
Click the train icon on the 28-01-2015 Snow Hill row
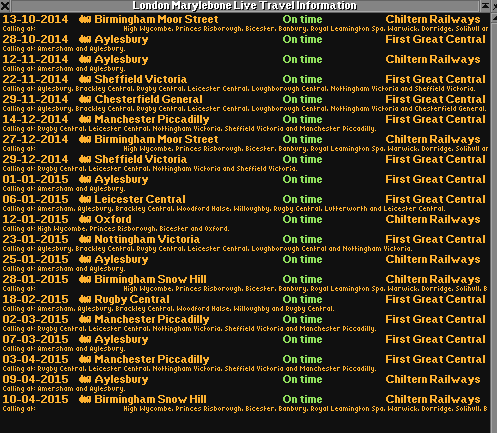[85, 280]
